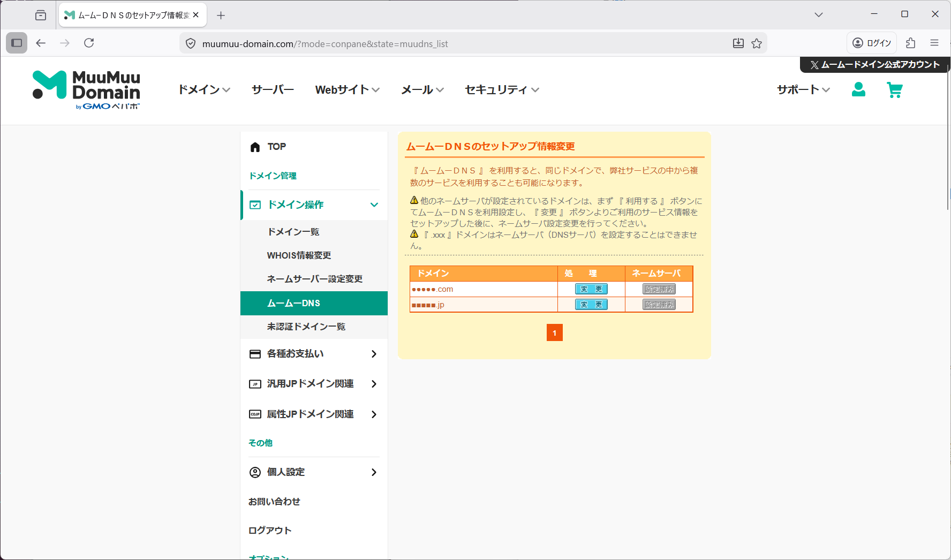Open the browser hamburger menu
The width and height of the screenshot is (951, 560).
click(x=934, y=43)
